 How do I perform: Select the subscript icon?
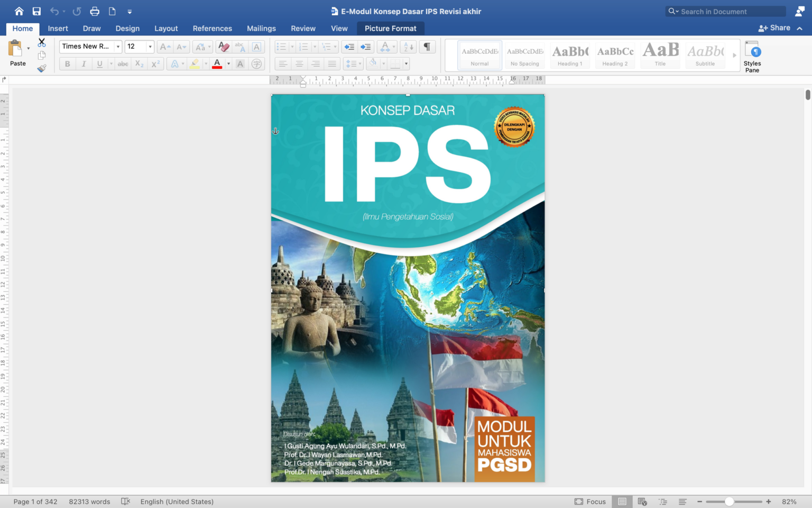(x=138, y=64)
